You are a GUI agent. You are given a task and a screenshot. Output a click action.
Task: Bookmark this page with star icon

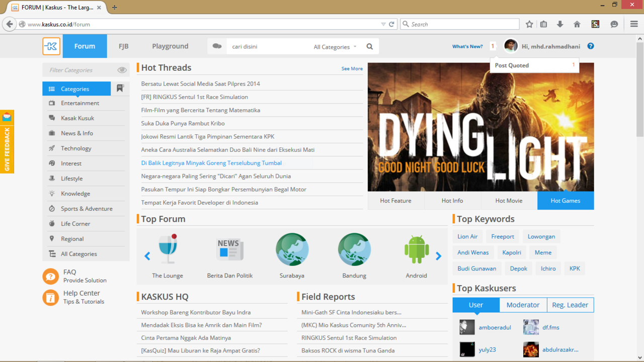pyautogui.click(x=529, y=24)
